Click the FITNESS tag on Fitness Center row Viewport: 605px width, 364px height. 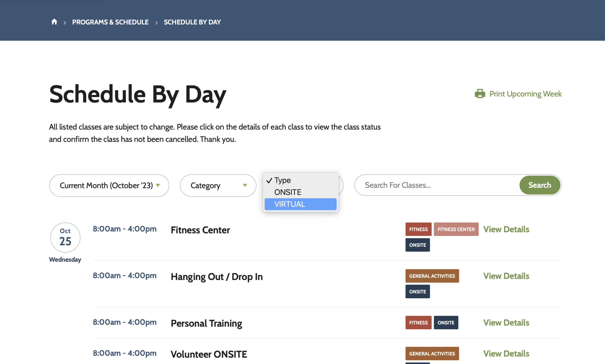418,229
